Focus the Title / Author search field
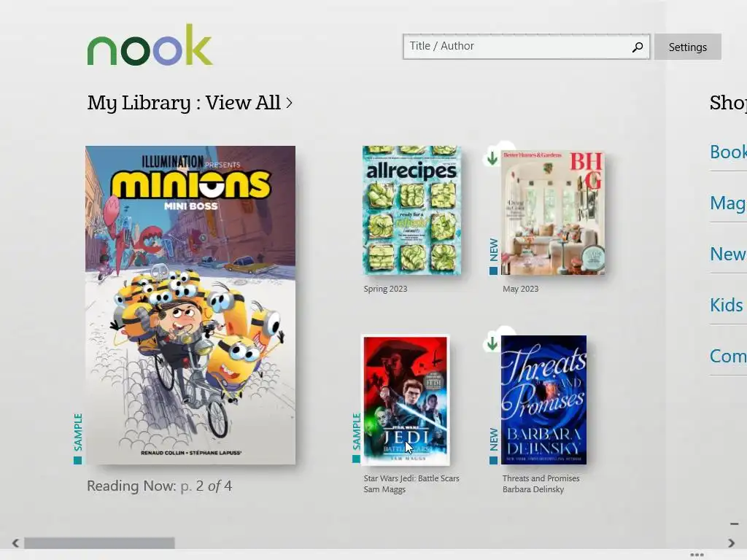This screenshot has height=560, width=747. [x=526, y=47]
